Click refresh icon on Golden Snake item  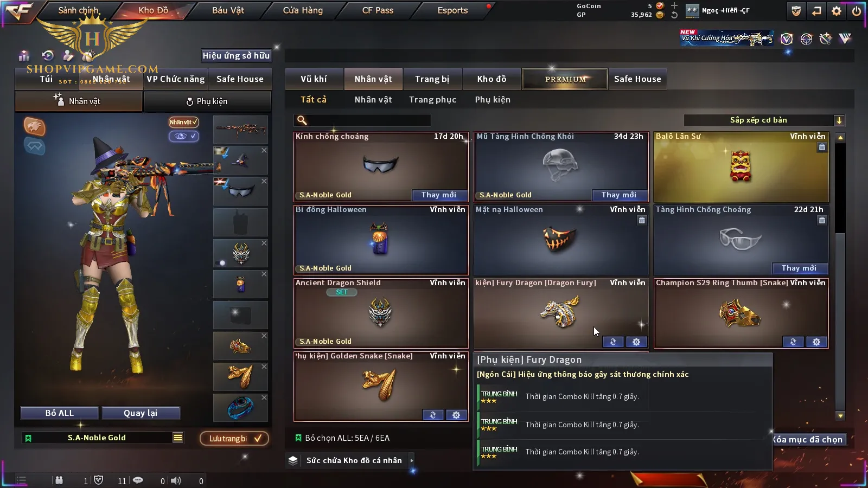pyautogui.click(x=433, y=415)
